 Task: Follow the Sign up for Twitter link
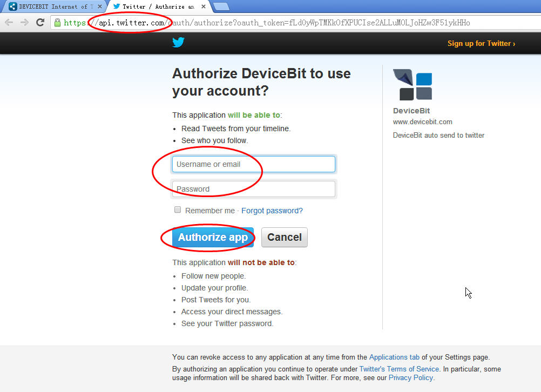(481, 44)
